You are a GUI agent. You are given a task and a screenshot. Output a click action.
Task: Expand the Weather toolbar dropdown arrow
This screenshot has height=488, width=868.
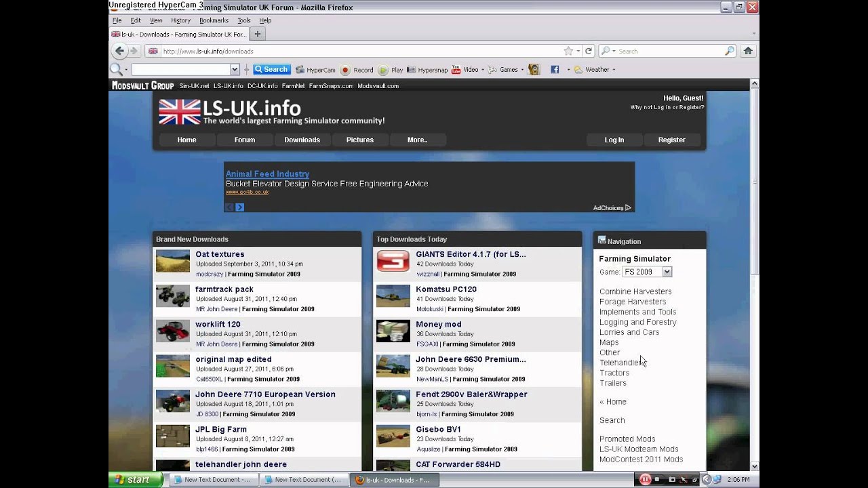click(614, 69)
